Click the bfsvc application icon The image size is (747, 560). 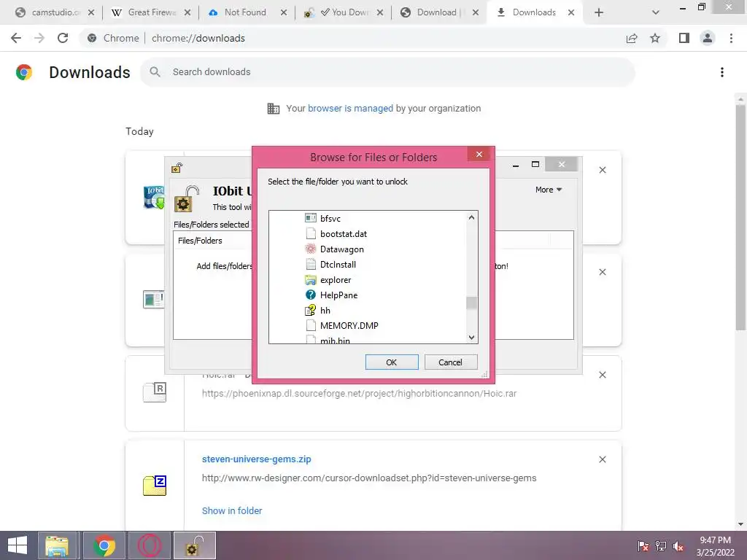point(311,218)
